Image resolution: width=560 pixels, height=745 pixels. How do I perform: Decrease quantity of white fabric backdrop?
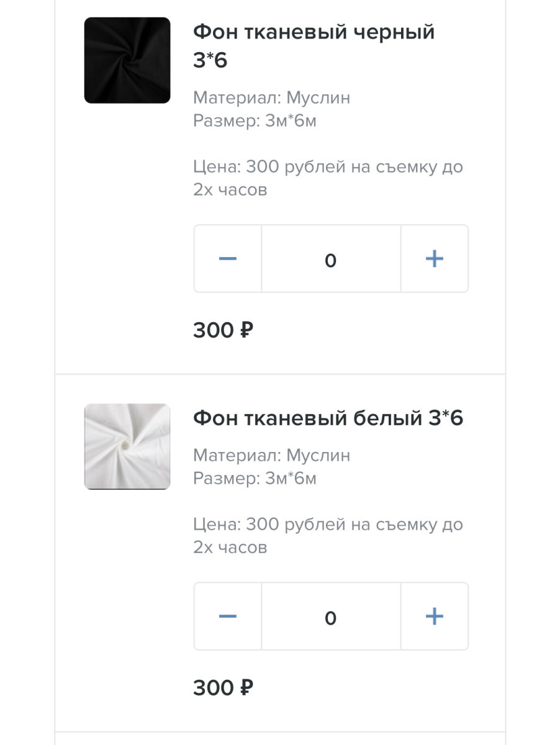tap(228, 616)
